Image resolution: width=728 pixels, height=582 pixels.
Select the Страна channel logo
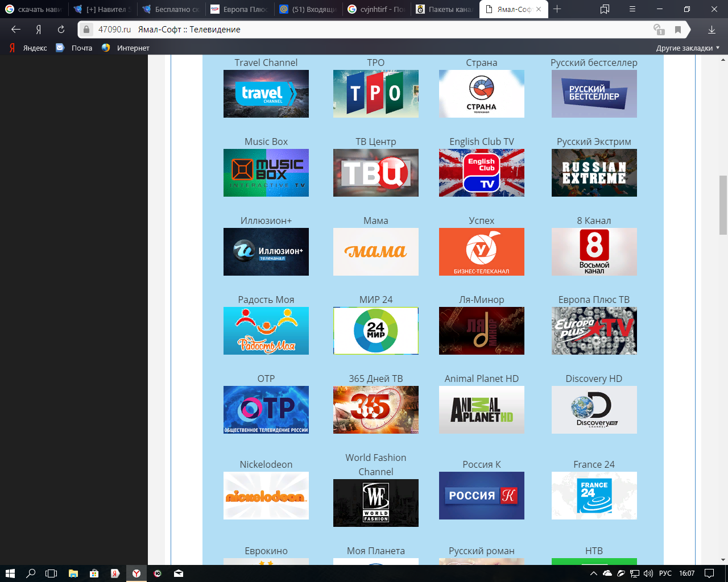coord(482,94)
